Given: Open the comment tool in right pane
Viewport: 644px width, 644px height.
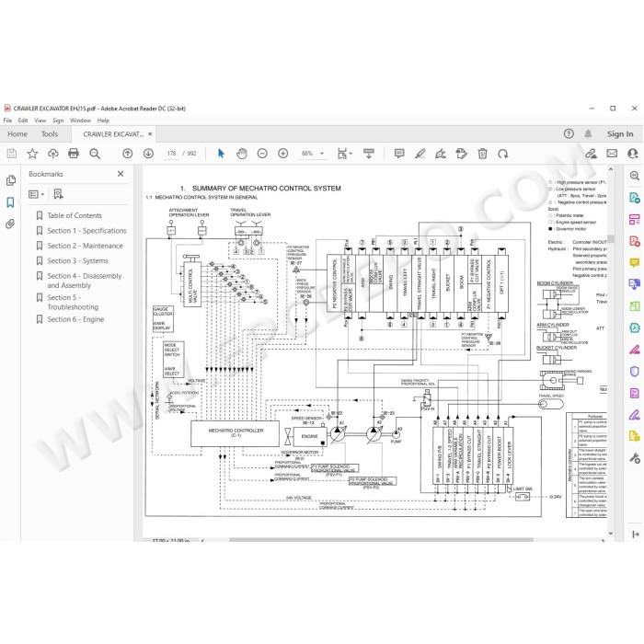Looking at the screenshot, I should pyautogui.click(x=635, y=262).
